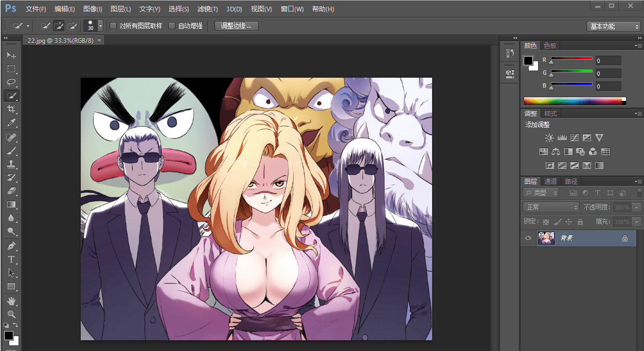Open the 正常 blend mode dropdown

(550, 207)
